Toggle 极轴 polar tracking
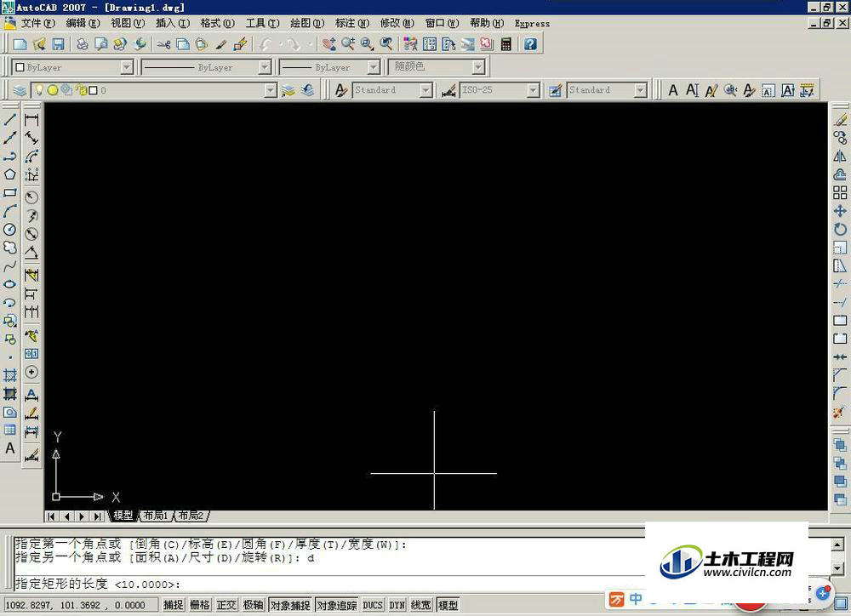851x616 pixels. [x=253, y=605]
